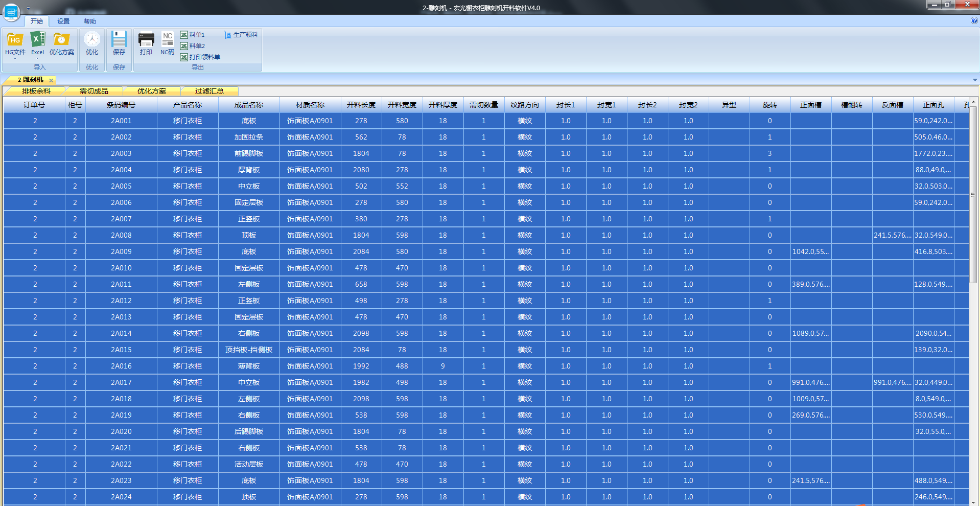The image size is (980, 506).
Task: Sort by 纹路方向 column header
Action: pyautogui.click(x=525, y=105)
